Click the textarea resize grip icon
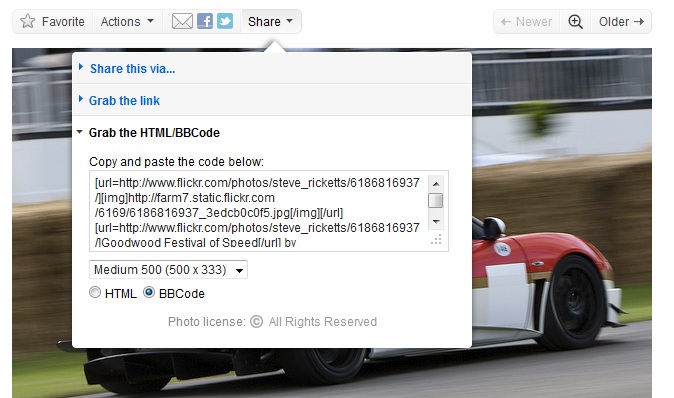The width and height of the screenshot is (674, 398). [436, 240]
